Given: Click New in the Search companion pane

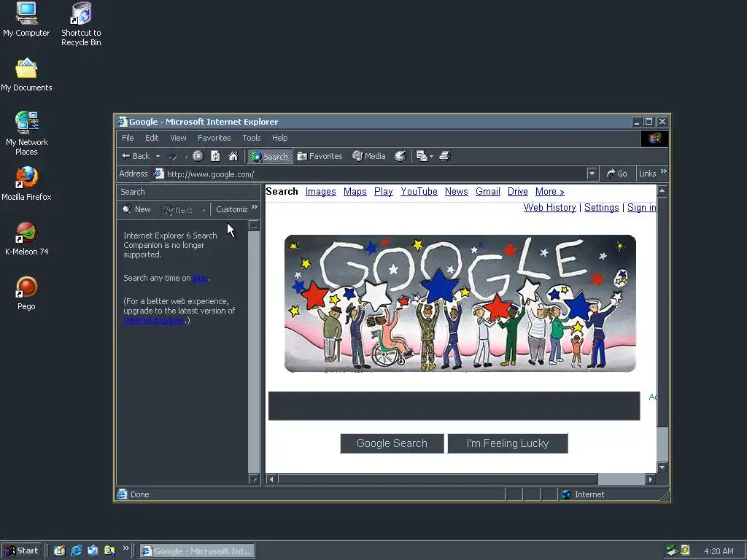Looking at the screenshot, I should coord(136,209).
